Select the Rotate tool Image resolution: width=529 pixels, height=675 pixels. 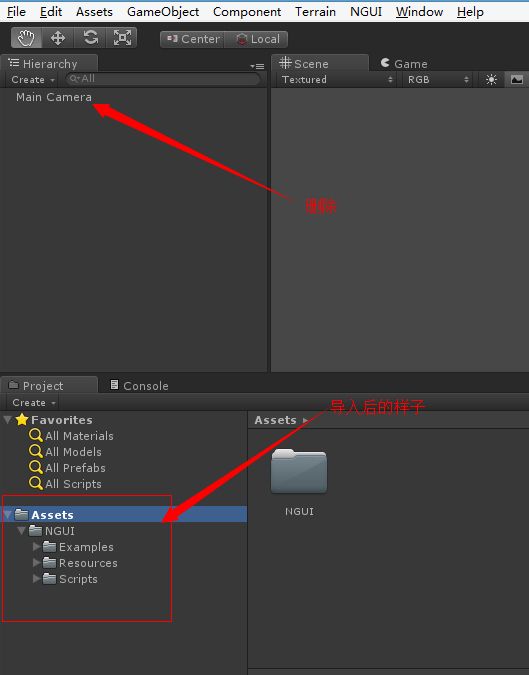point(90,38)
